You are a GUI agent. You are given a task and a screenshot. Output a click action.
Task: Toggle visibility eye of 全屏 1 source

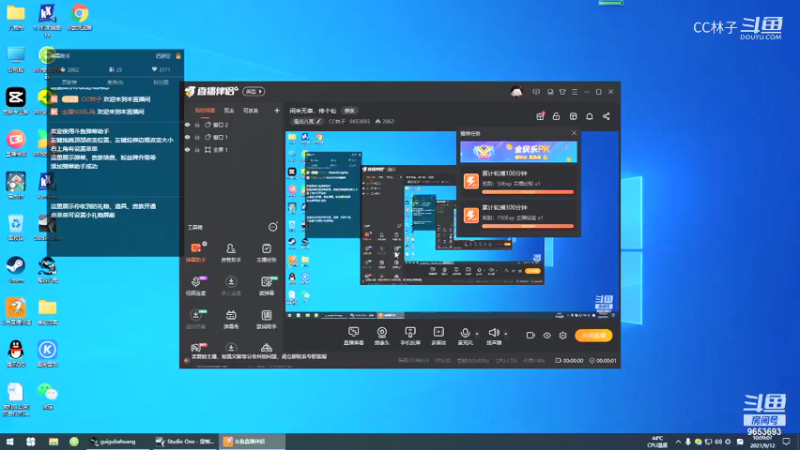point(187,149)
